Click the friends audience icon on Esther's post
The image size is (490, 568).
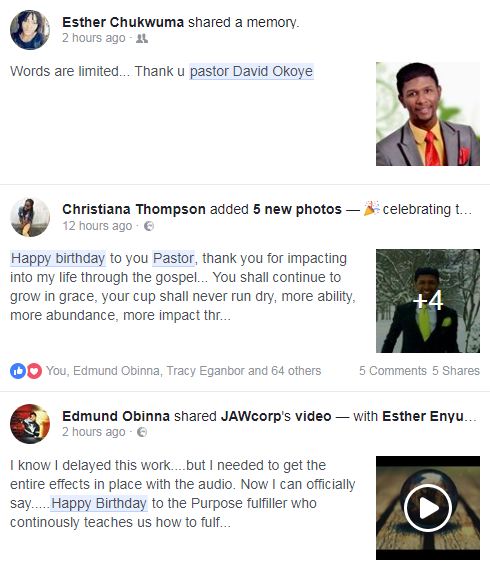(142, 38)
